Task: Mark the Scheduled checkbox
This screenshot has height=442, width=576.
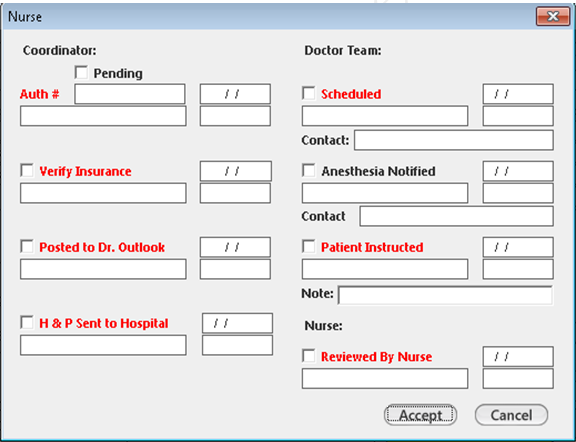Action: coord(309,93)
